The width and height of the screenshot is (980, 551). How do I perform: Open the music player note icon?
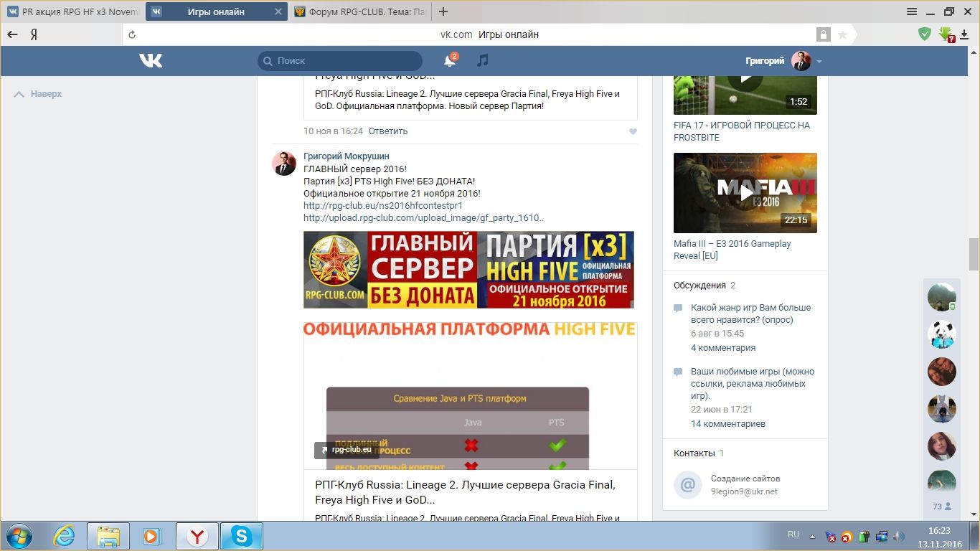pos(483,60)
